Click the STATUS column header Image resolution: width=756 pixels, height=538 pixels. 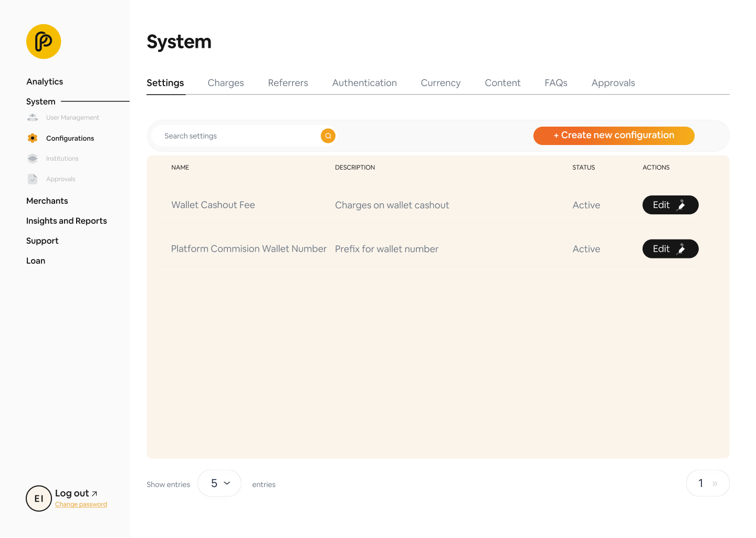(583, 168)
